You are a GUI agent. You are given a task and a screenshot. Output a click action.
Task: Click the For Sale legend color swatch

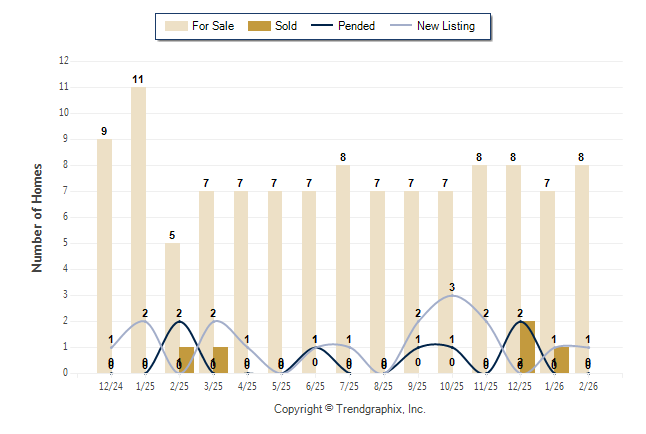pyautogui.click(x=175, y=26)
